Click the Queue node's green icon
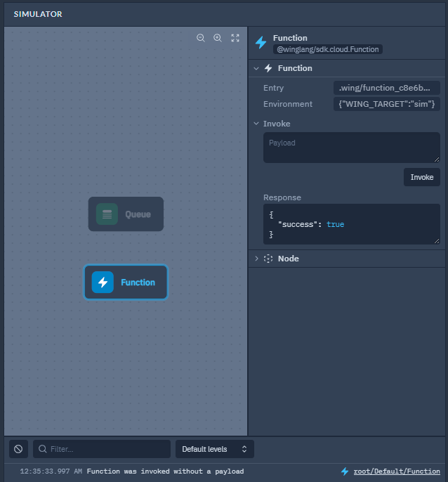 (107, 214)
